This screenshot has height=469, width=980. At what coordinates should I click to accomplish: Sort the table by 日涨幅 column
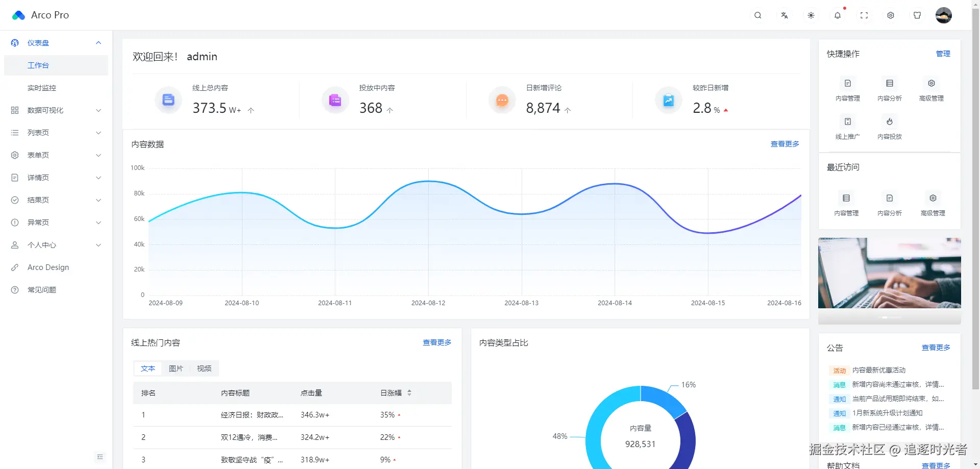click(409, 393)
